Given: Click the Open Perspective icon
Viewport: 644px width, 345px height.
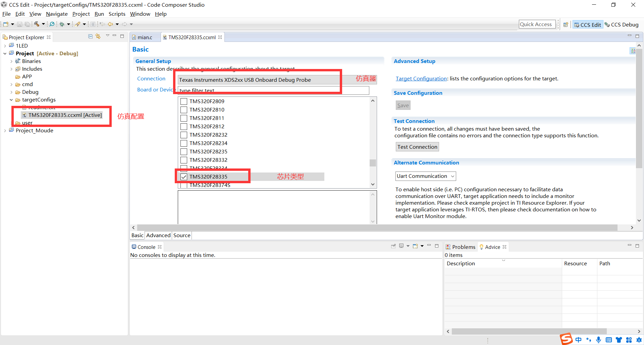Looking at the screenshot, I should [566, 24].
